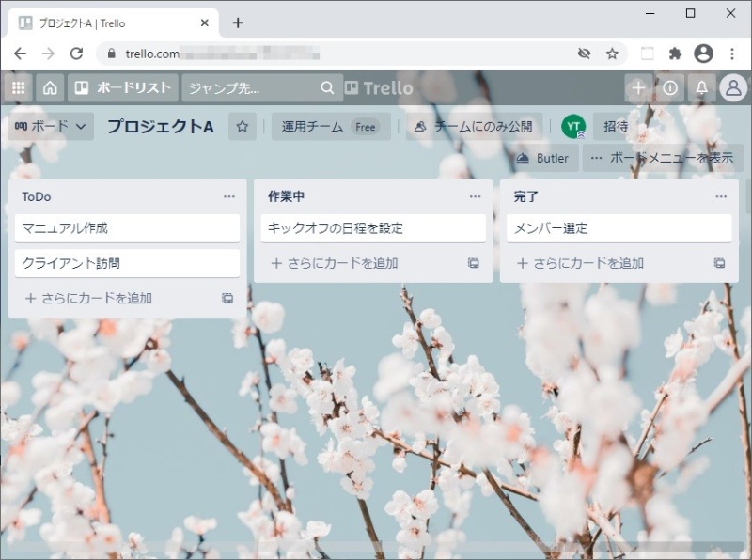The width and height of the screenshot is (752, 560).
Task: Open notifications bell icon
Action: (x=701, y=87)
